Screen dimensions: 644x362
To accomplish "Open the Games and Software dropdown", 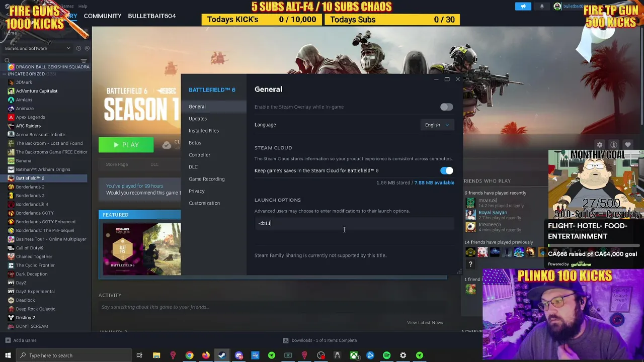I will click(38, 48).
